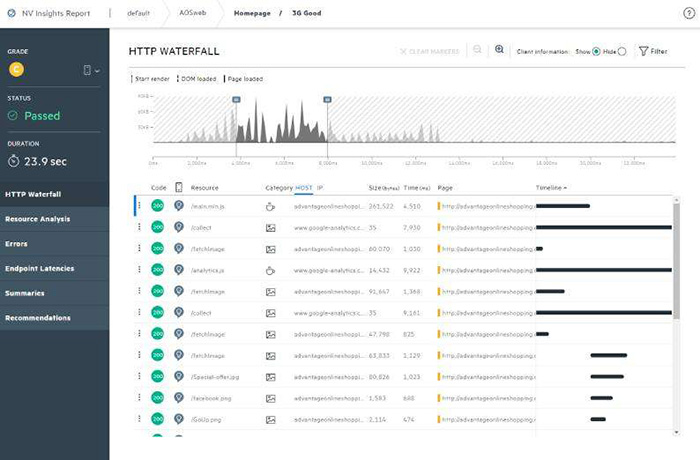
Task: Click location pin icon of /GoUp.png row
Action: point(179,419)
